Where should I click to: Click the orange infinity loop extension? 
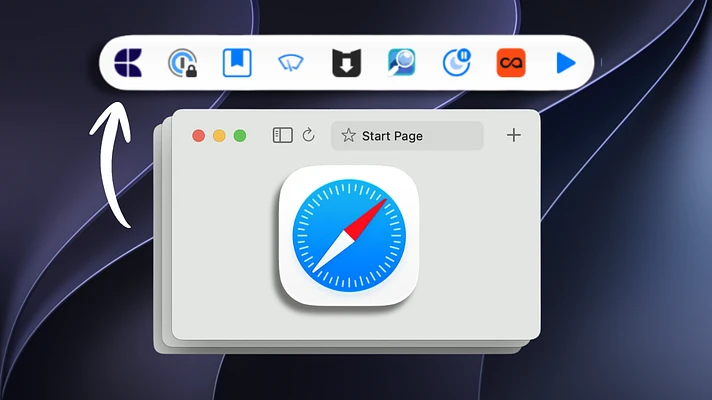point(511,63)
